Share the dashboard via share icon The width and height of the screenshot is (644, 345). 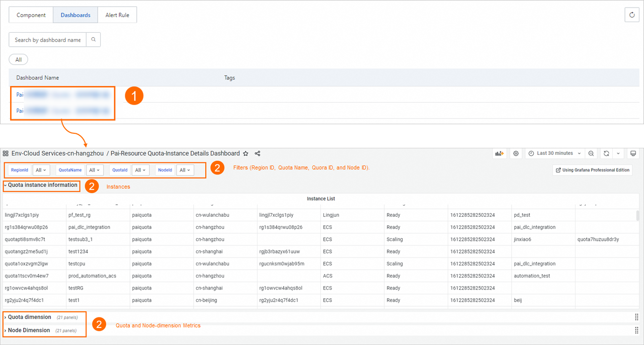[258, 153]
